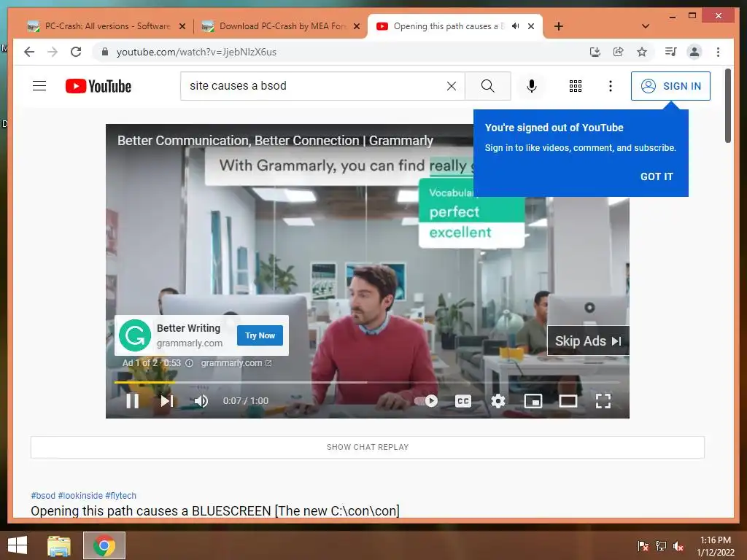Click the video progress bar
747x560 pixels.
[x=367, y=382]
